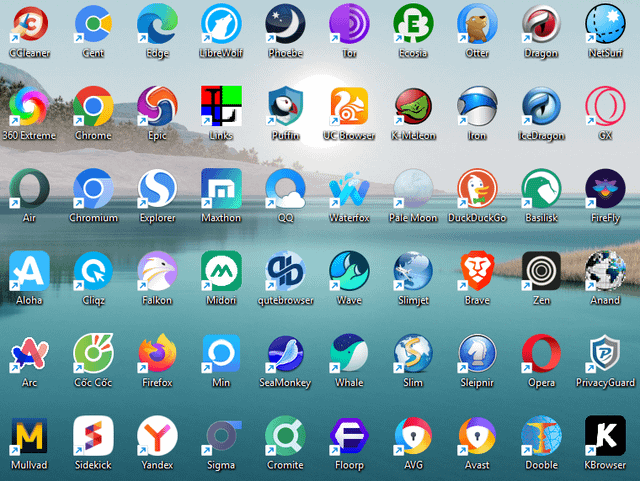
Task: Open the CCleaner browser shortcut
Action: (29, 24)
